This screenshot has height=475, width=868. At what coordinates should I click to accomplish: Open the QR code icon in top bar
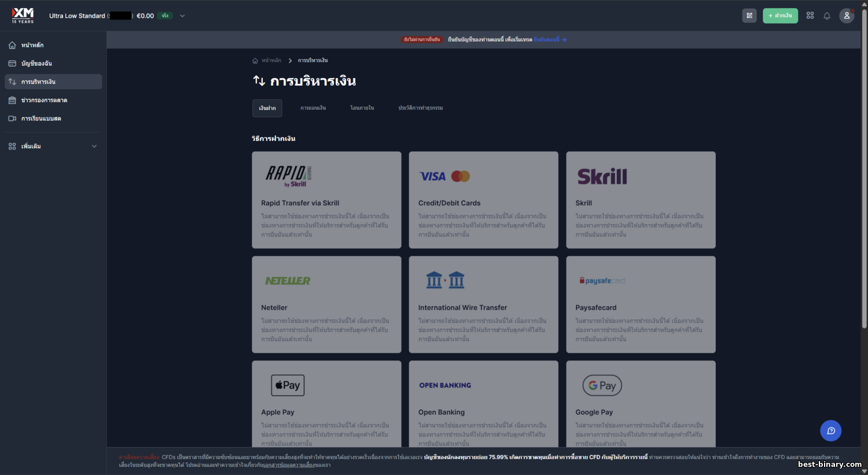[749, 16]
